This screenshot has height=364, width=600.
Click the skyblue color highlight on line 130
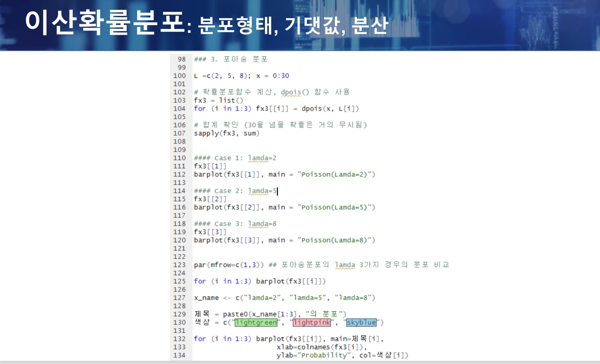click(x=361, y=322)
